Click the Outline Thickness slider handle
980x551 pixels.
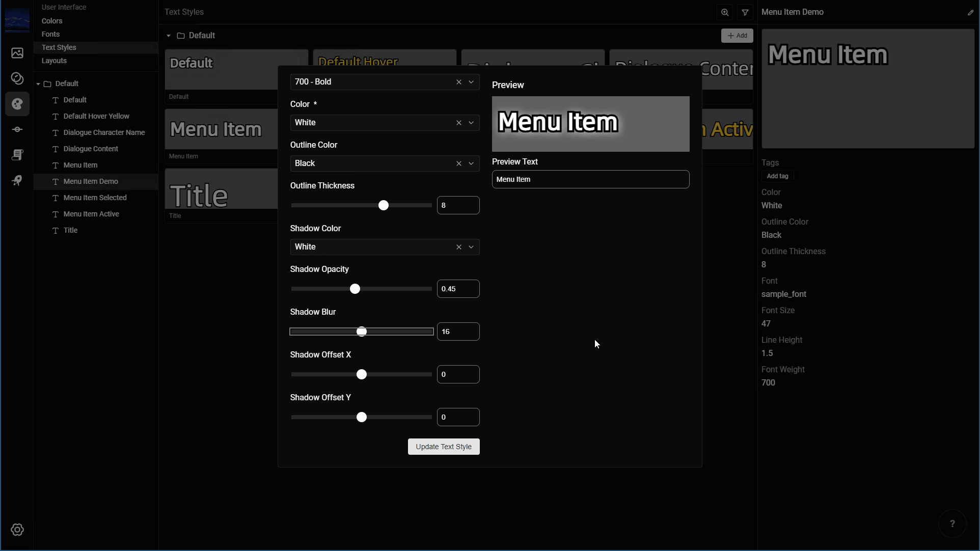[384, 205]
